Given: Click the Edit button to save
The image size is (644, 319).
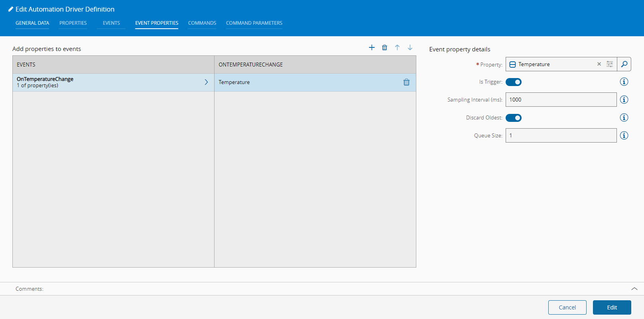Looking at the screenshot, I should (612, 307).
